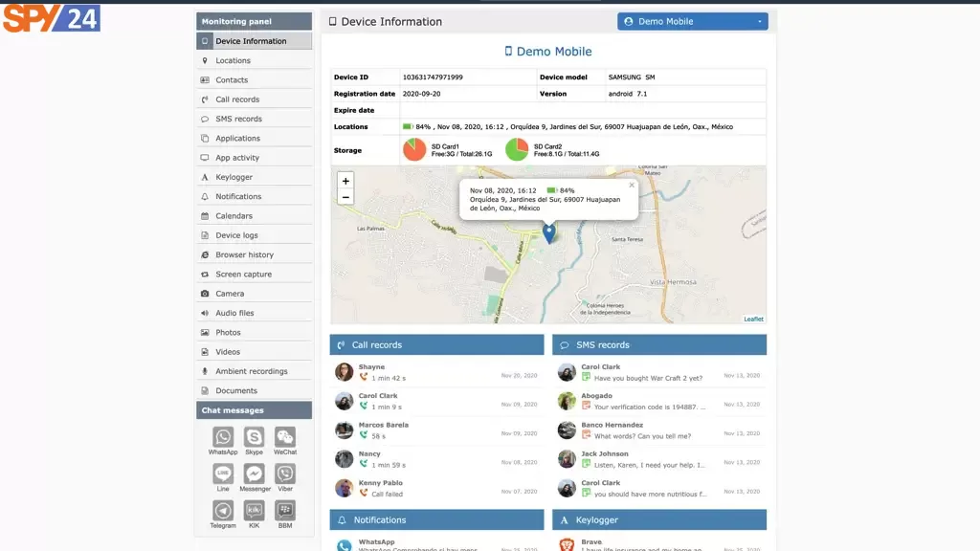This screenshot has width=980, height=551.
Task: Open SMS records in sidebar
Action: click(x=254, y=119)
